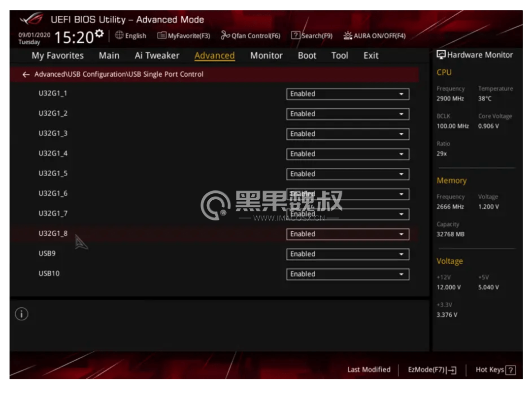Open the USB10 Enabled dropdown

click(x=348, y=274)
